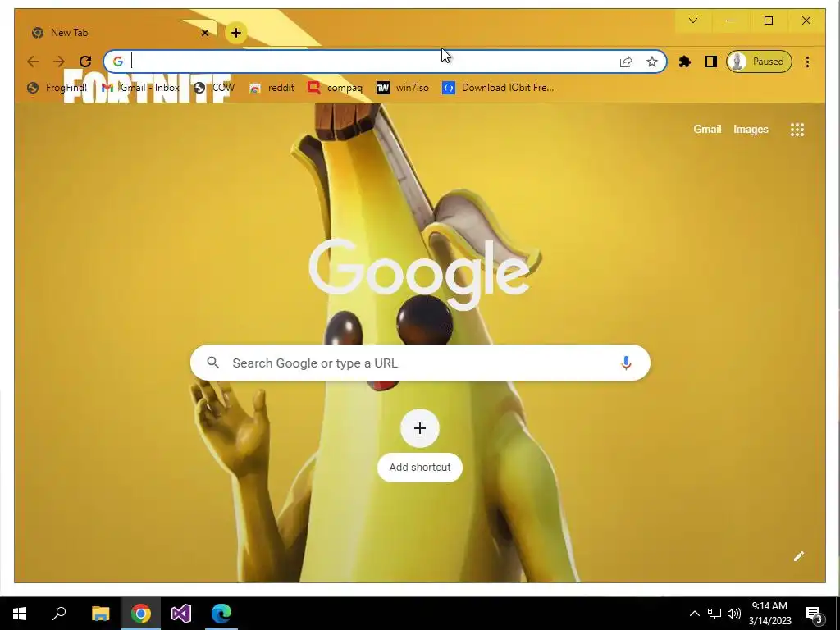This screenshot has width=840, height=630.
Task: Open network status tray icon
Action: point(714,614)
